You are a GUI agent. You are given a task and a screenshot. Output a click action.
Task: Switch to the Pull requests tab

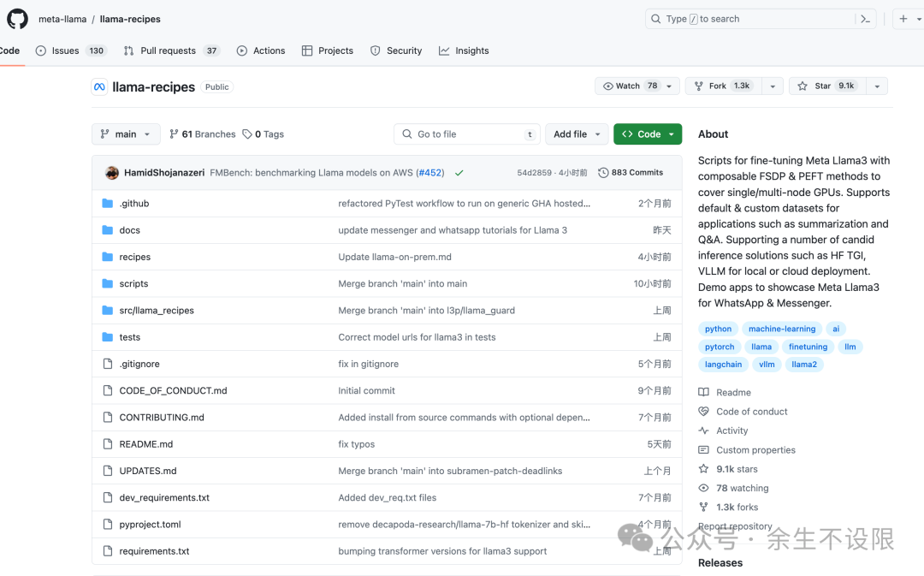[171, 51]
